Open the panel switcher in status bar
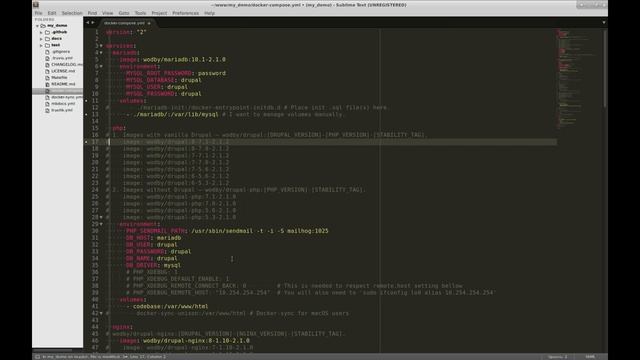The image size is (640, 360). click(x=38, y=357)
